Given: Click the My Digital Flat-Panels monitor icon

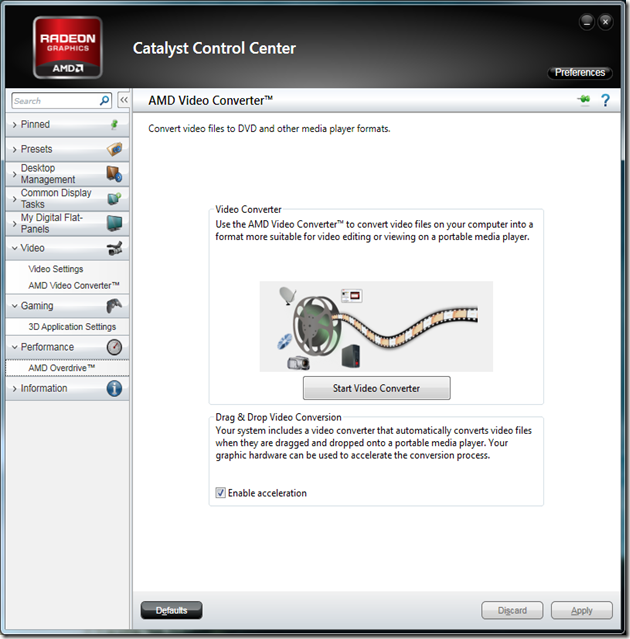Looking at the screenshot, I should [115, 223].
